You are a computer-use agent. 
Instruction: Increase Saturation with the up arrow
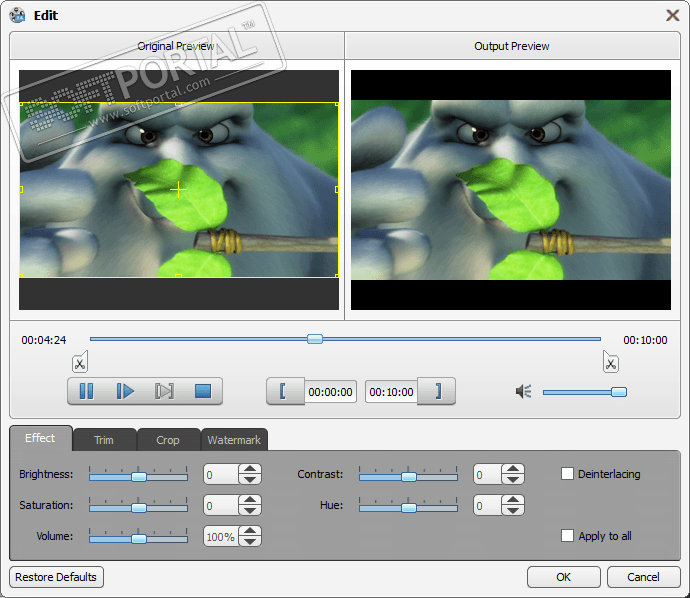tap(250, 500)
